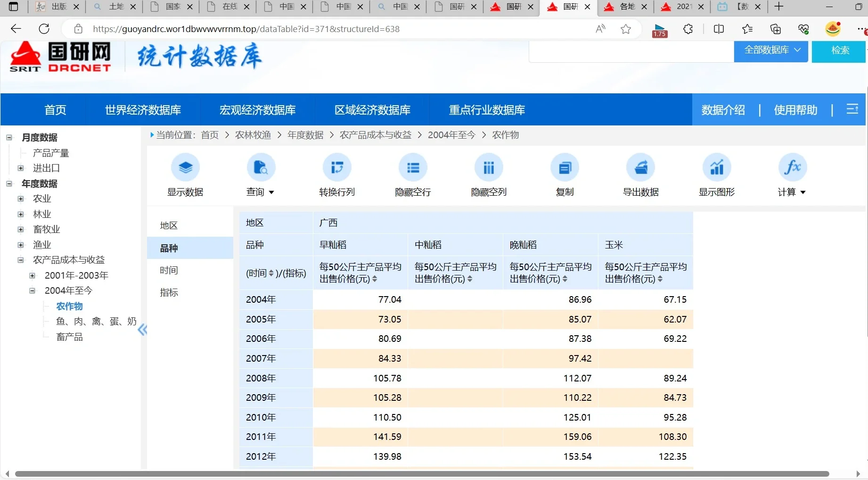
Task: Open the 数据介绍 link
Action: (723, 110)
